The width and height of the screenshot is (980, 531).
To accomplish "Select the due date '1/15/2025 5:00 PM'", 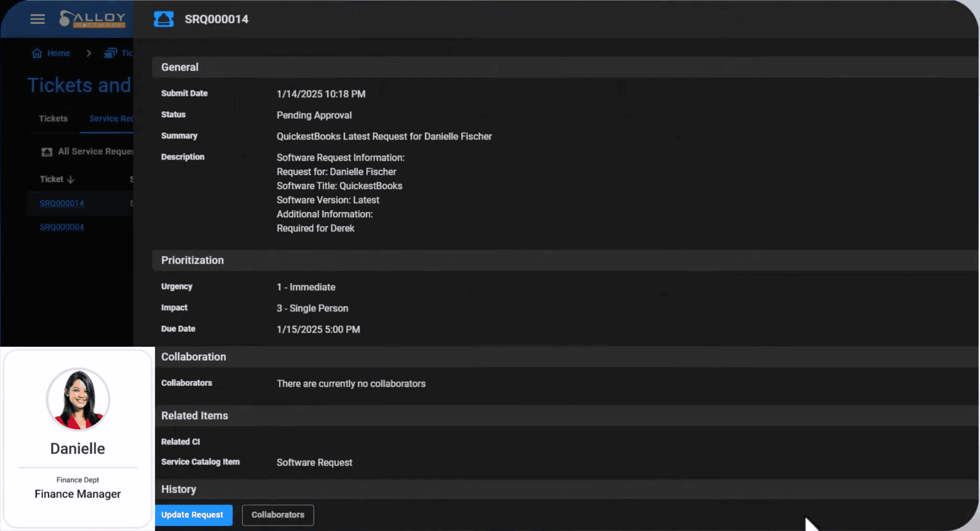I will [x=318, y=330].
